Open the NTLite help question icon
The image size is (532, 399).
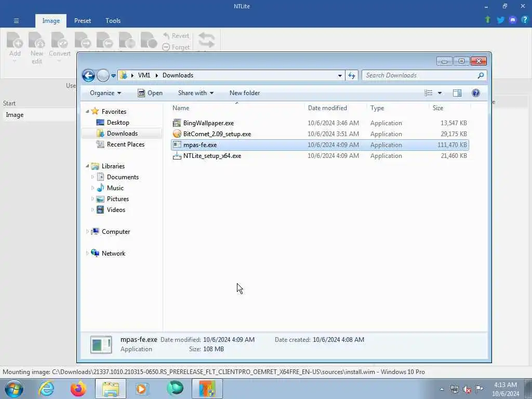525,20
